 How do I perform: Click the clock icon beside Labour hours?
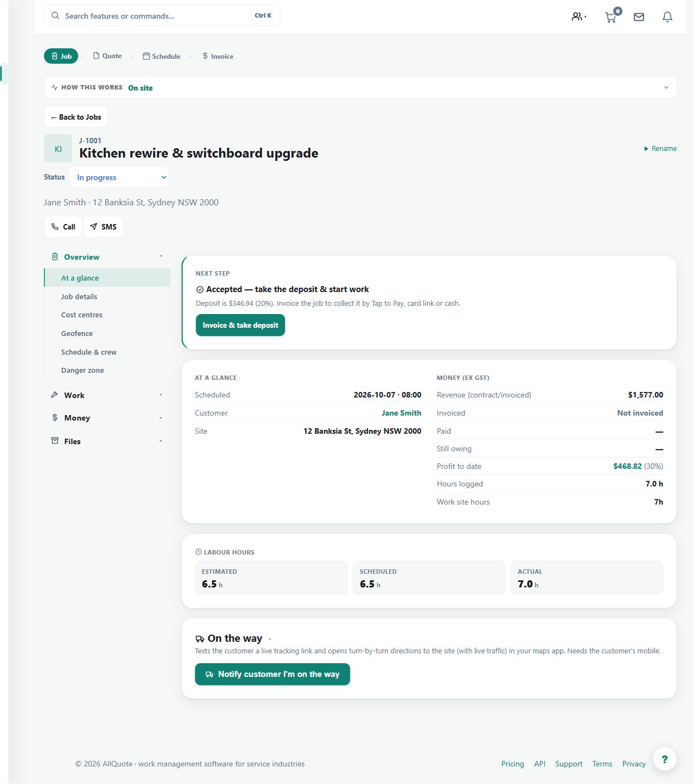point(198,552)
